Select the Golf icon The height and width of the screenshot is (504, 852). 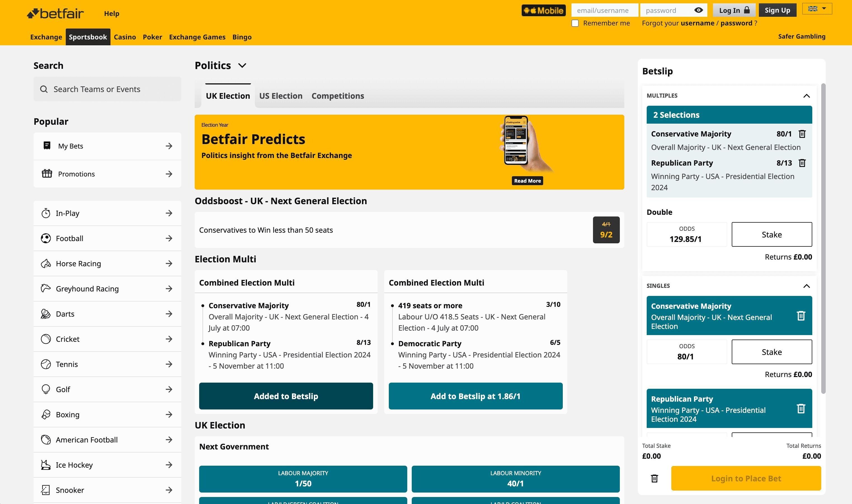pyautogui.click(x=46, y=389)
